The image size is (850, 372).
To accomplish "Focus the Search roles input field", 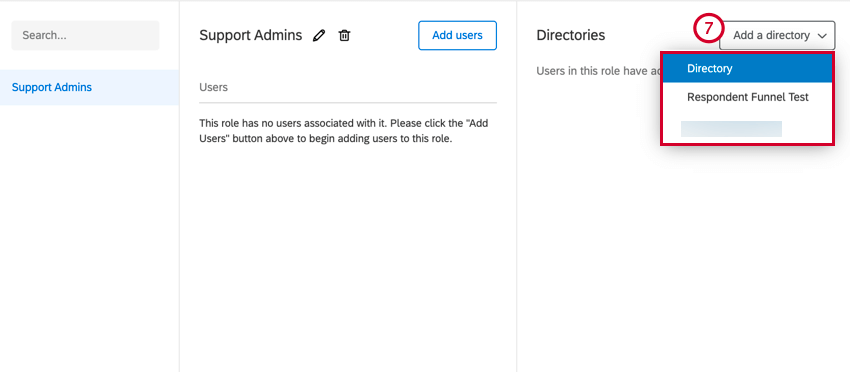I will click(85, 35).
